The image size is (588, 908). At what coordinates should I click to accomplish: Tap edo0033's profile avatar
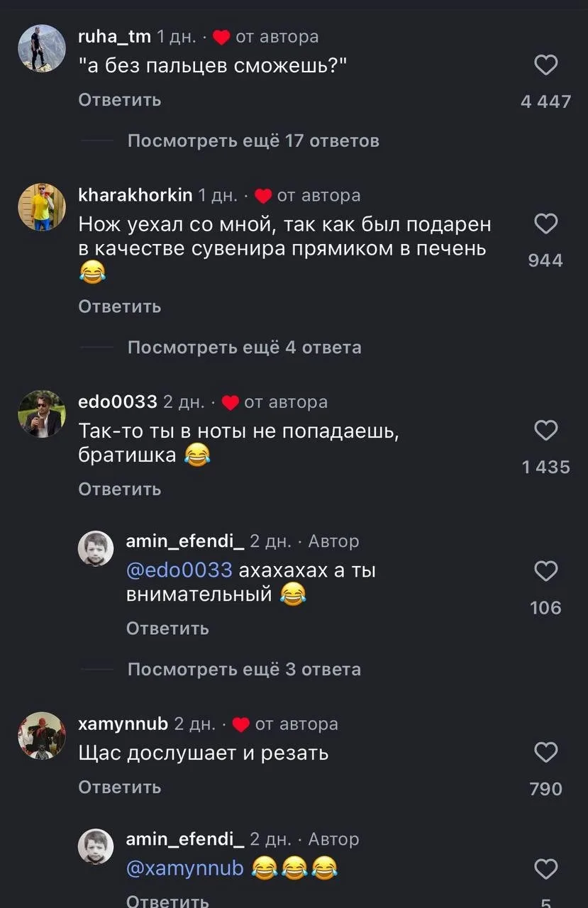[41, 414]
